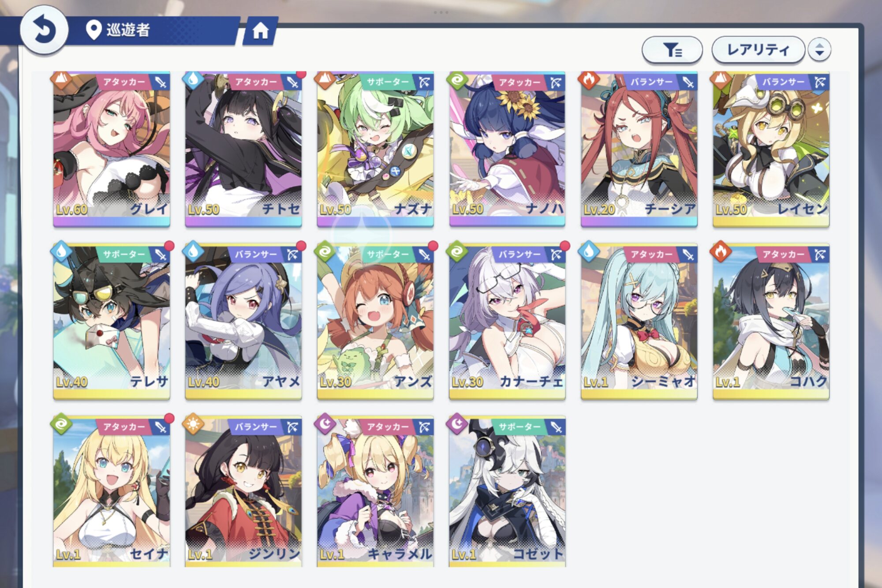Viewport: 882px width, 588px height.
Task: Choose the テレサ Lv.40 card
Action: point(112,322)
